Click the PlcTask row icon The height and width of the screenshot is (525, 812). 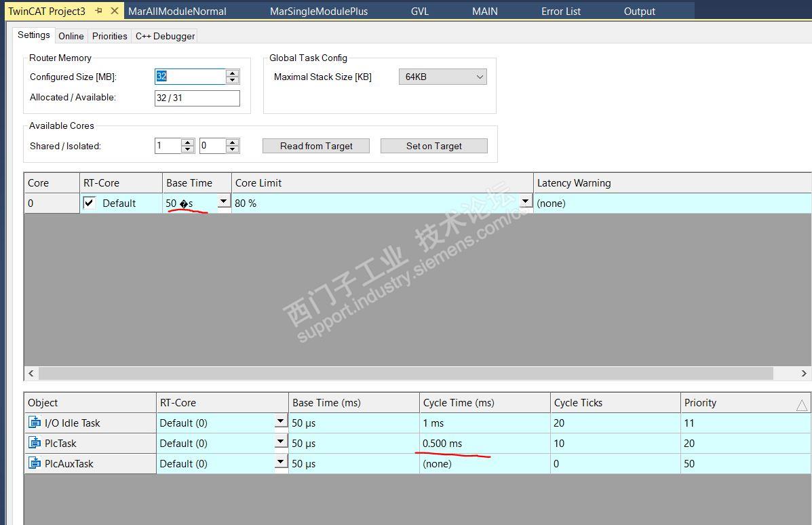tap(34, 443)
